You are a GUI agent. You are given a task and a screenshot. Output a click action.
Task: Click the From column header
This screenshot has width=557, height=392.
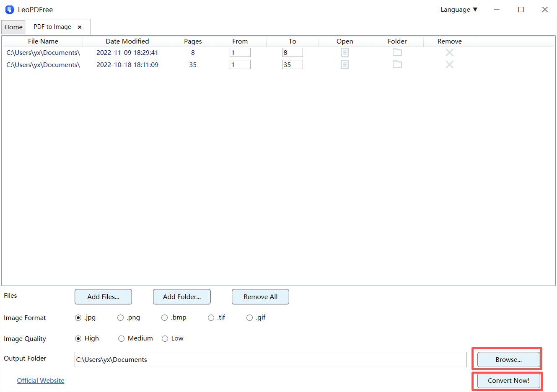point(240,41)
